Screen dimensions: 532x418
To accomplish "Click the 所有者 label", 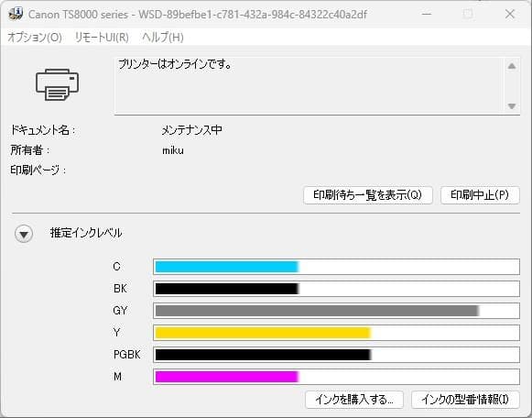I will [30, 150].
